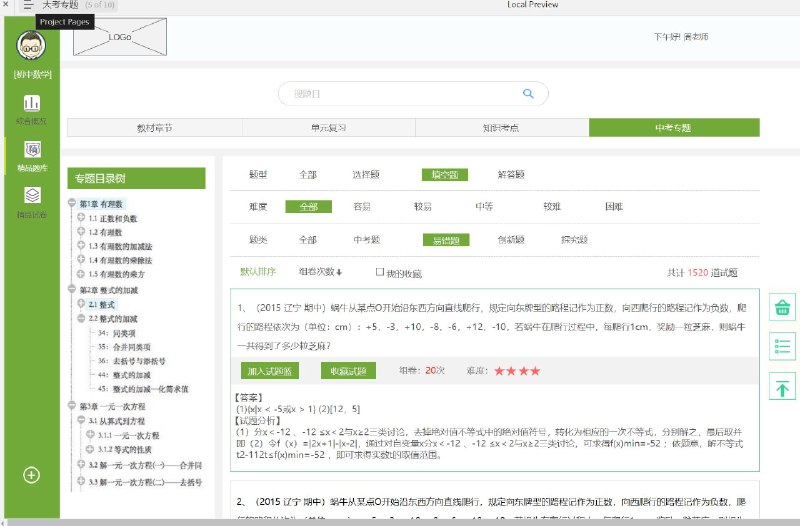Collapse 3.1 从算式到方程 node

81,420
